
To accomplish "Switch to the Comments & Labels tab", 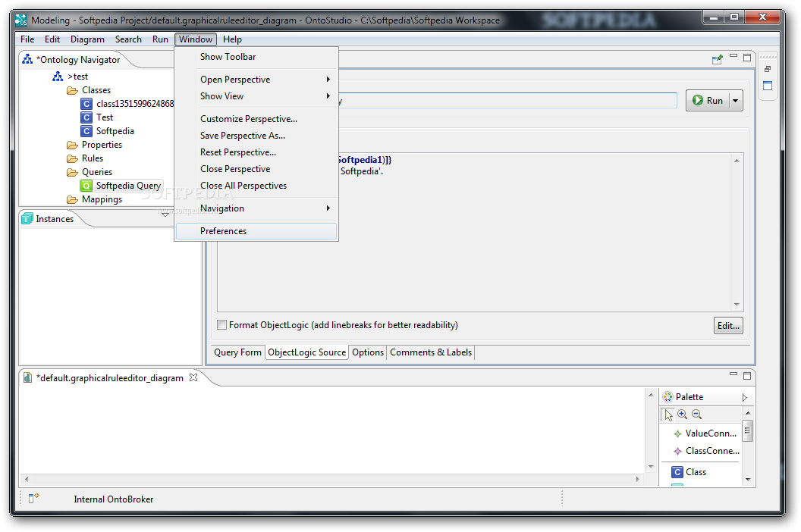I will tap(431, 352).
